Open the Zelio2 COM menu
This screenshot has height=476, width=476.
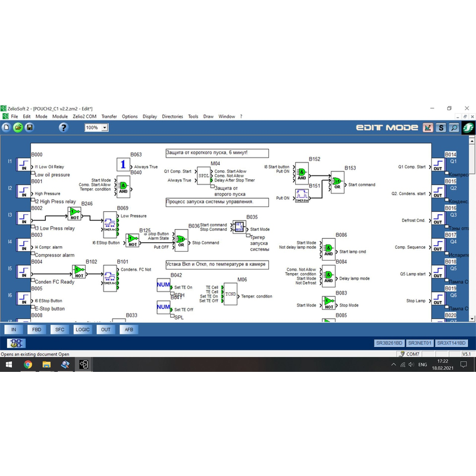click(x=84, y=117)
